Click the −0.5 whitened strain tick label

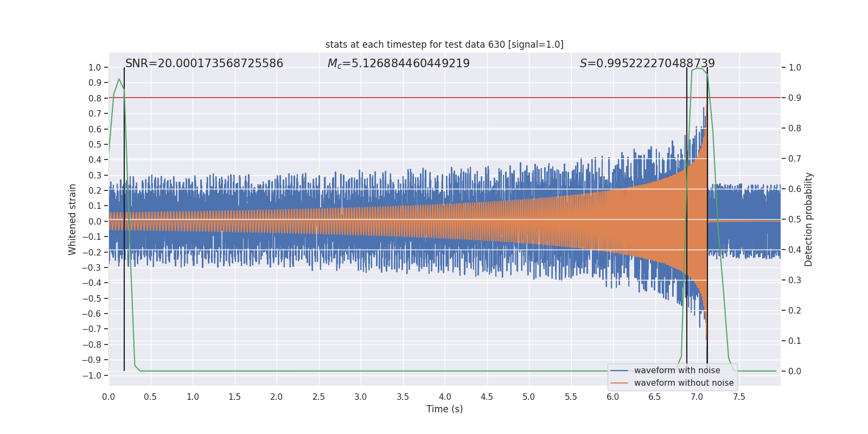point(92,298)
